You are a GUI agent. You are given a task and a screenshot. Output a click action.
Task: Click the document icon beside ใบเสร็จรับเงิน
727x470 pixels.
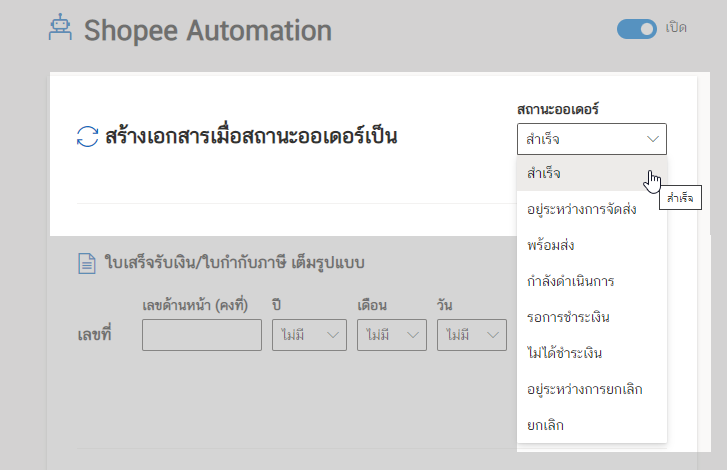87,264
